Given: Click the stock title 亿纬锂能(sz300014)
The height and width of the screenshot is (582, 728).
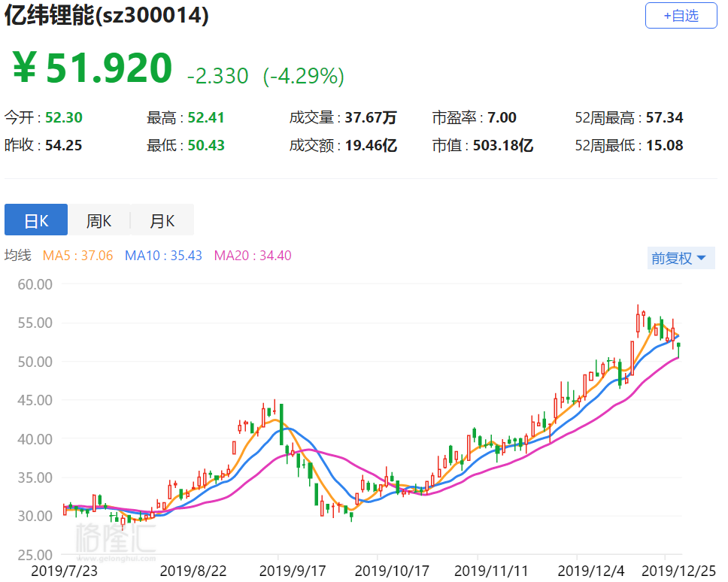Looking at the screenshot, I should [106, 15].
